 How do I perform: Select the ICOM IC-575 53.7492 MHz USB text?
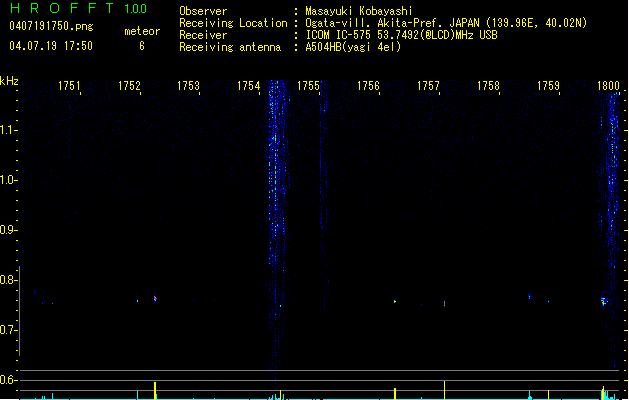coord(401,35)
